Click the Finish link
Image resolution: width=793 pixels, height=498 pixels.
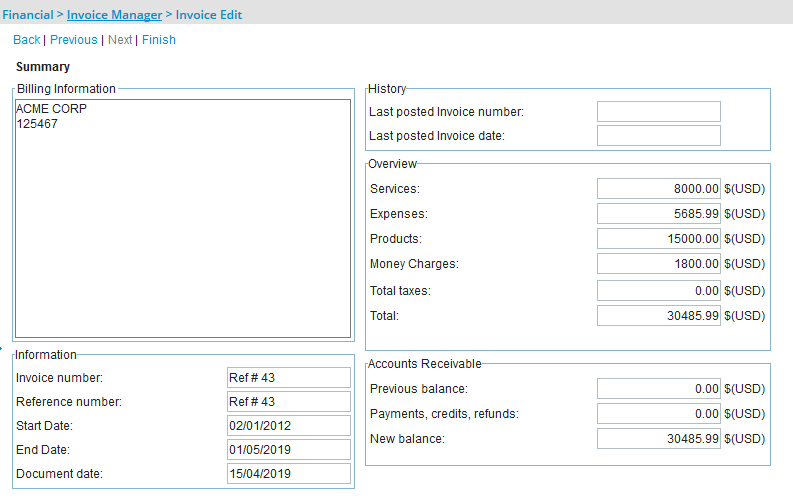[x=159, y=40]
